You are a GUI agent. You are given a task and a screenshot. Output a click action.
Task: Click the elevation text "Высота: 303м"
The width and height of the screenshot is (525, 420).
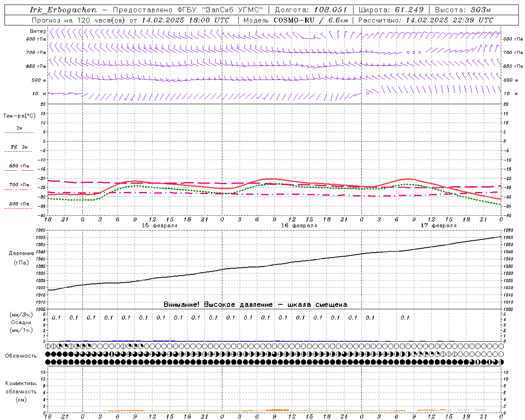tap(463, 10)
